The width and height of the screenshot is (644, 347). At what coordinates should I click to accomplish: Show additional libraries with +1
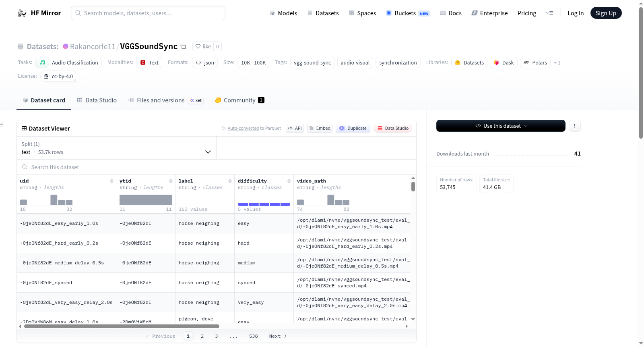click(x=557, y=62)
